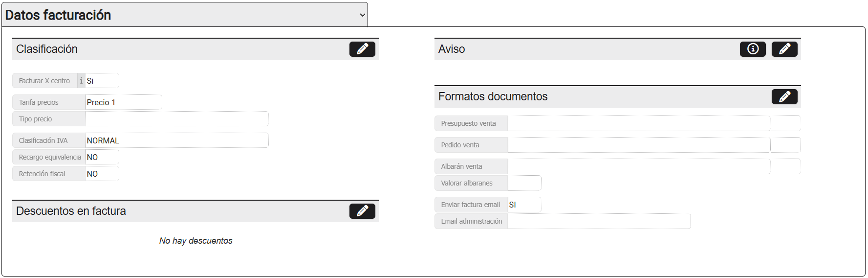868x278 pixels.
Task: Click the Enviar factura email value SI
Action: pos(524,205)
